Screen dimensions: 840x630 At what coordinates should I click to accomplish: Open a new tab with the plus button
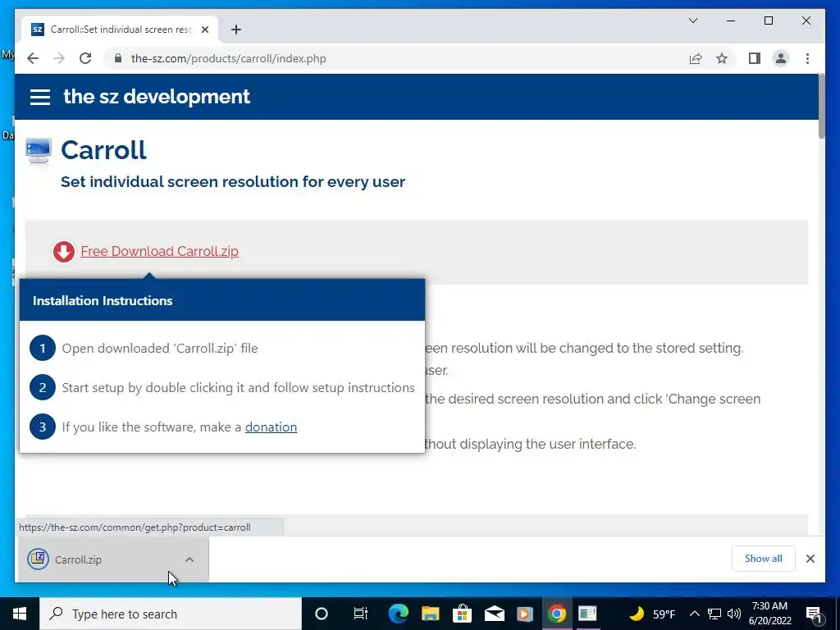(x=236, y=30)
